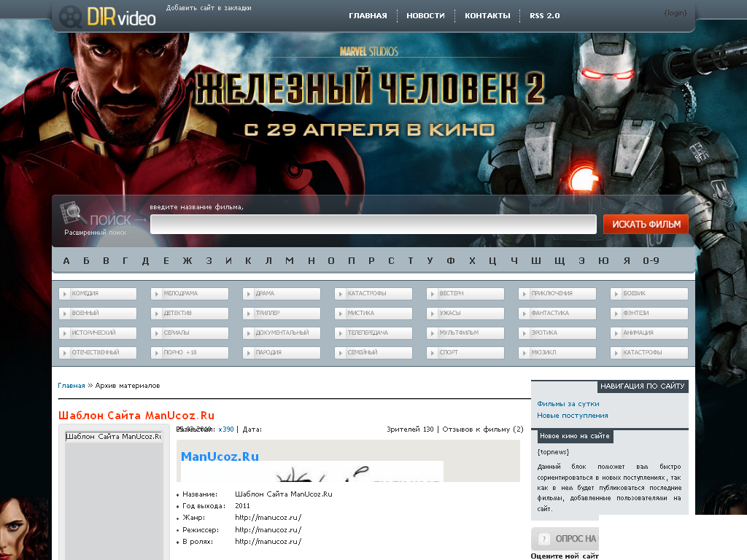Select letter Ф in alphabet bar
Image resolution: width=747 pixels, height=560 pixels.
click(451, 261)
